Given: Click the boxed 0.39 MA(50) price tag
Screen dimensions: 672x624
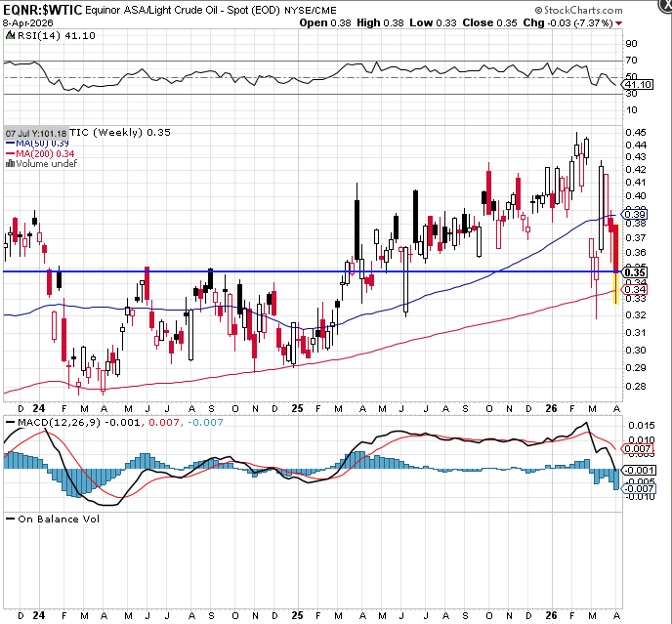Looking at the screenshot, I should tap(635, 214).
